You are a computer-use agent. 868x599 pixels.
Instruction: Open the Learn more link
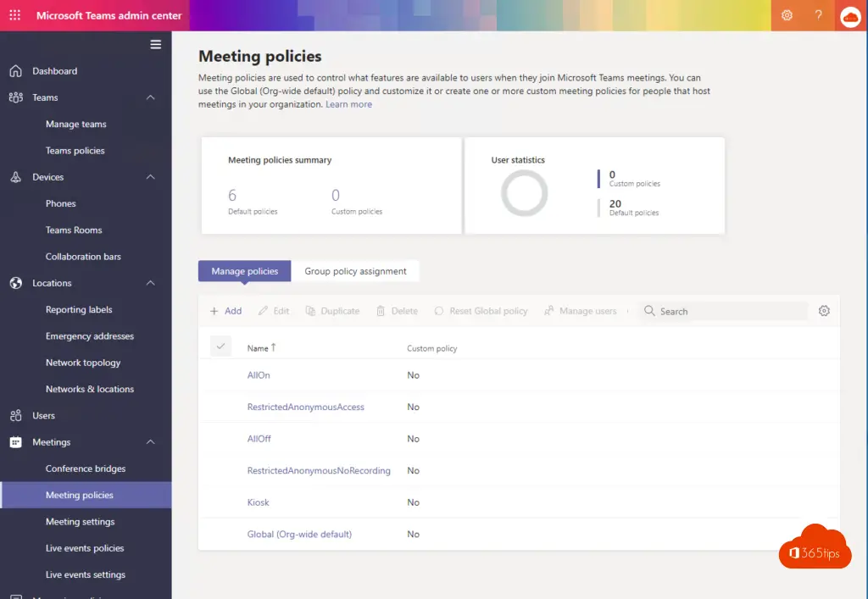click(x=348, y=104)
